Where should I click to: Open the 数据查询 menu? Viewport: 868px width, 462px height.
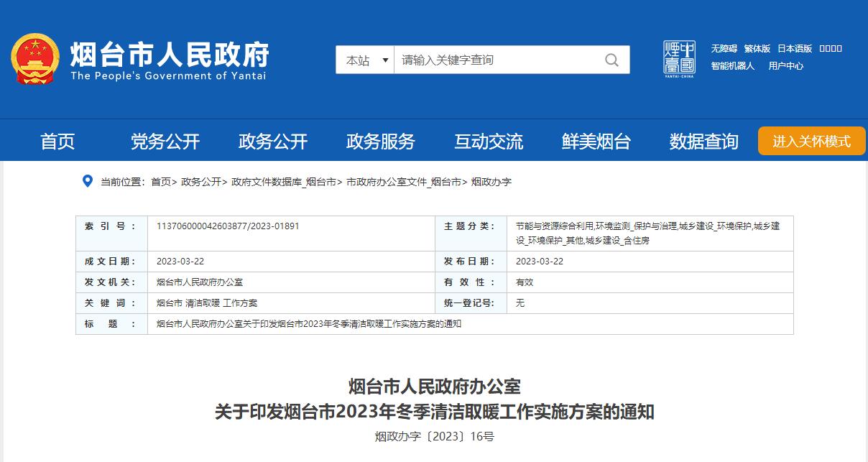pyautogui.click(x=703, y=141)
